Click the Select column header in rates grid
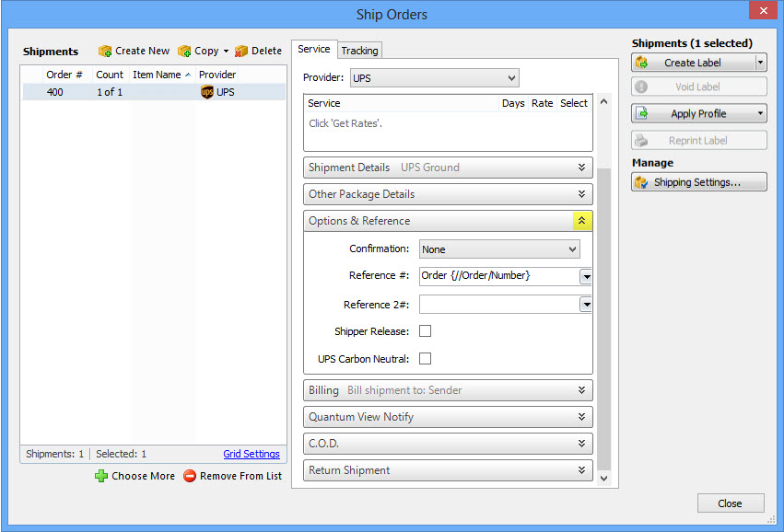Viewport: 784px width, 532px height. point(574,103)
